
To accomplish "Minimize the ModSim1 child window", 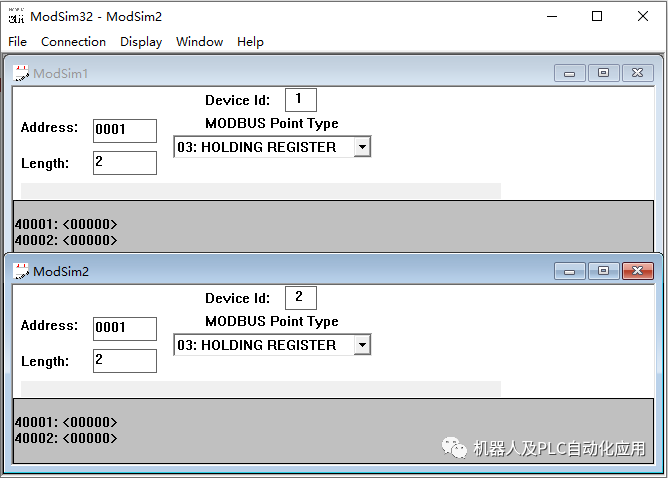I will [570, 73].
